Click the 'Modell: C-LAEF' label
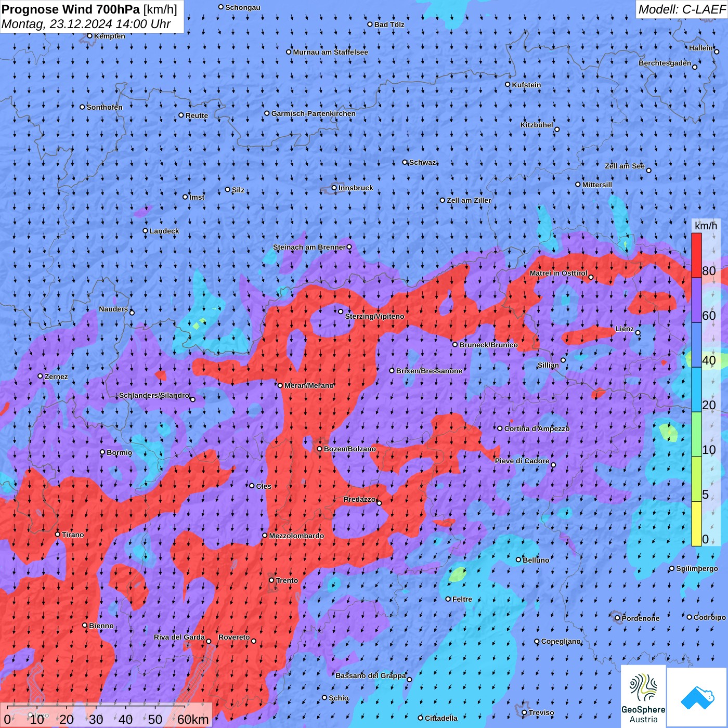Image resolution: width=728 pixels, height=728 pixels. point(681,9)
